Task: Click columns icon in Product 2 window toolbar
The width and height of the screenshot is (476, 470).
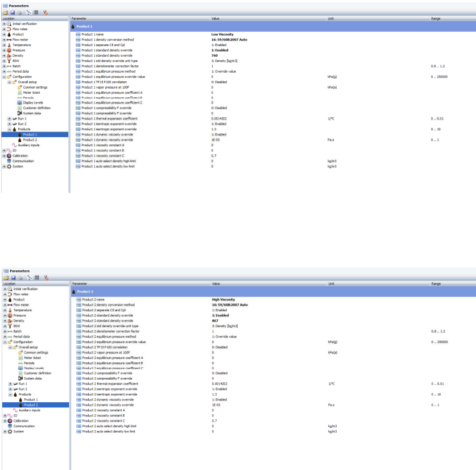Action: click(x=37, y=278)
